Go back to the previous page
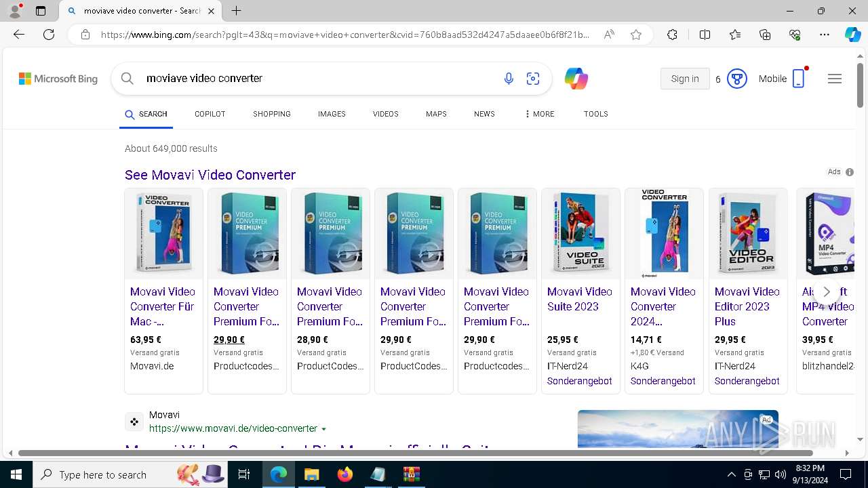The height and width of the screenshot is (488, 868). pos(19,35)
